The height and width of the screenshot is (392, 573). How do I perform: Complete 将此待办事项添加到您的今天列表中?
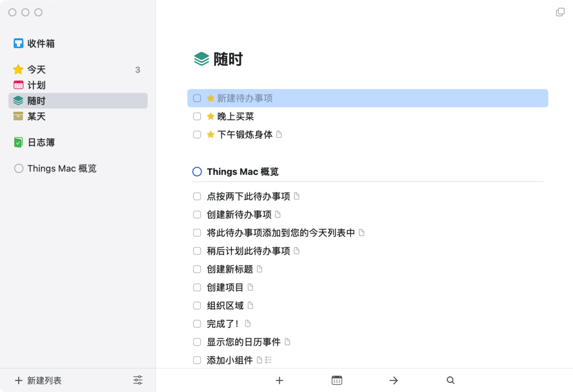(197, 233)
